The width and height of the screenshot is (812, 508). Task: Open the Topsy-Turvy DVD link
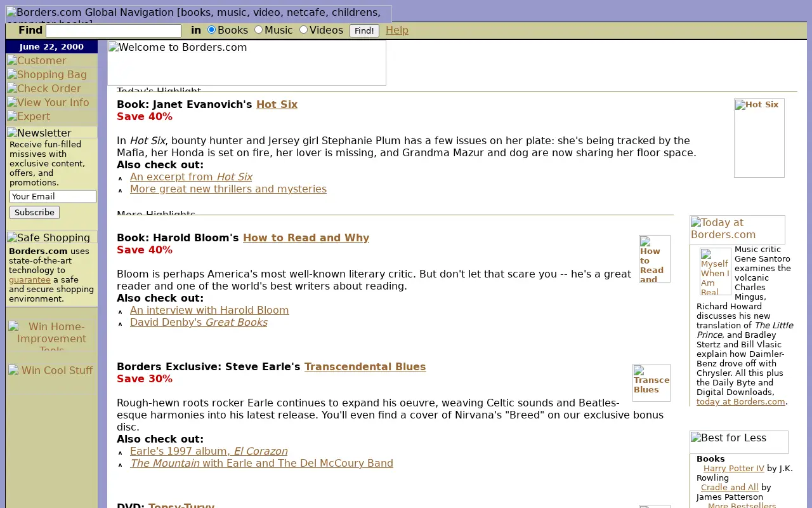tap(181, 505)
